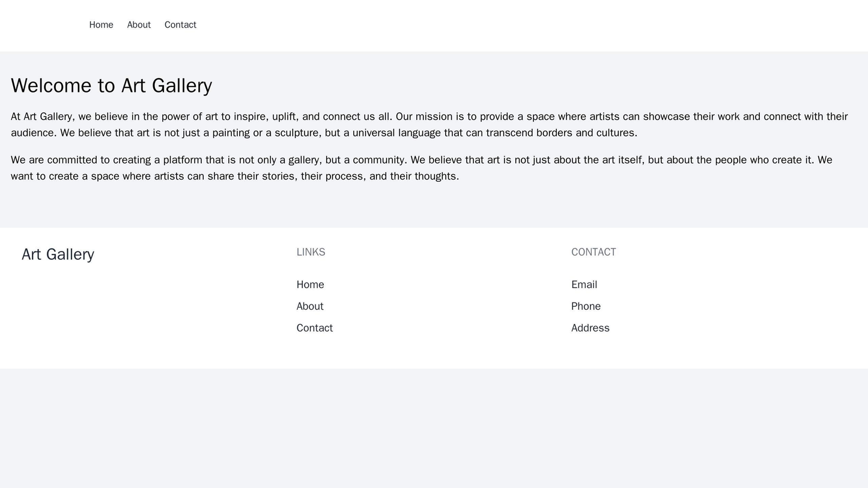Select the Phone link in footer

pyautogui.click(x=586, y=306)
